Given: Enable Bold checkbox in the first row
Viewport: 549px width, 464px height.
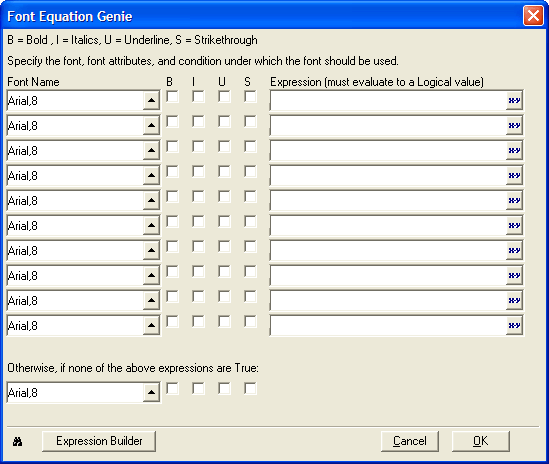Looking at the screenshot, I should (x=172, y=97).
